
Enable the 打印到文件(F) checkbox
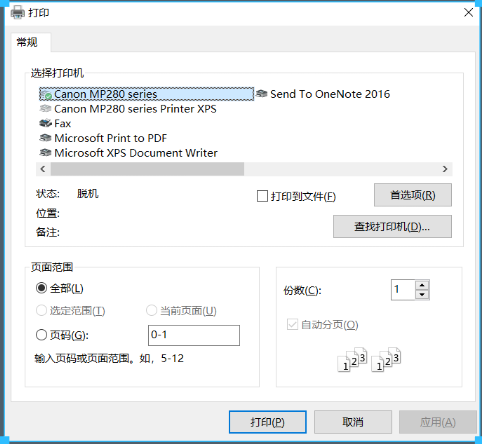pos(262,196)
